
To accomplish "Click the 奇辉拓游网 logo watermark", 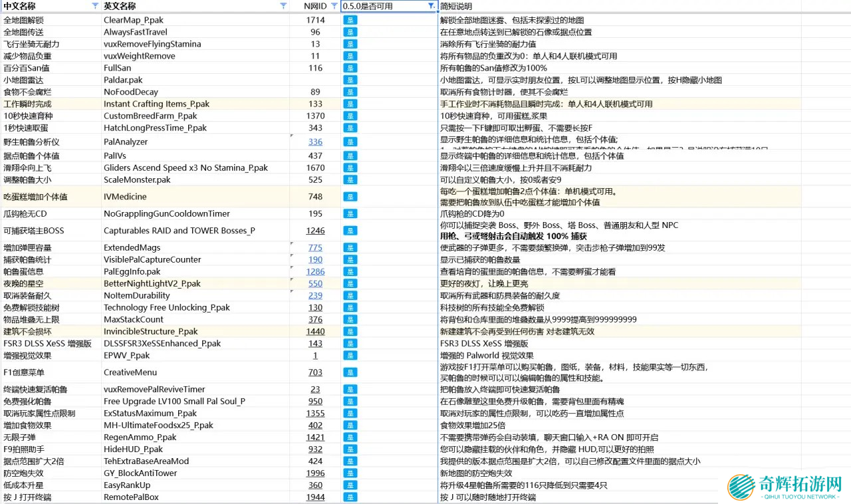I will [x=785, y=487].
